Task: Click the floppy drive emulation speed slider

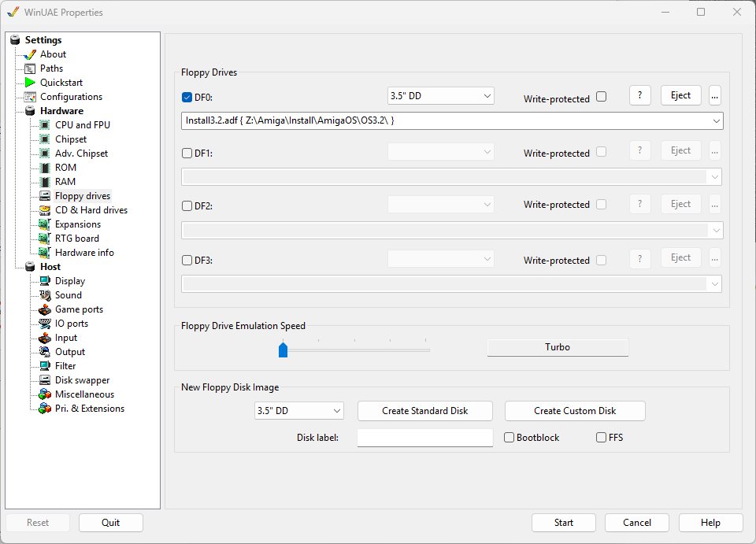Action: (283, 350)
